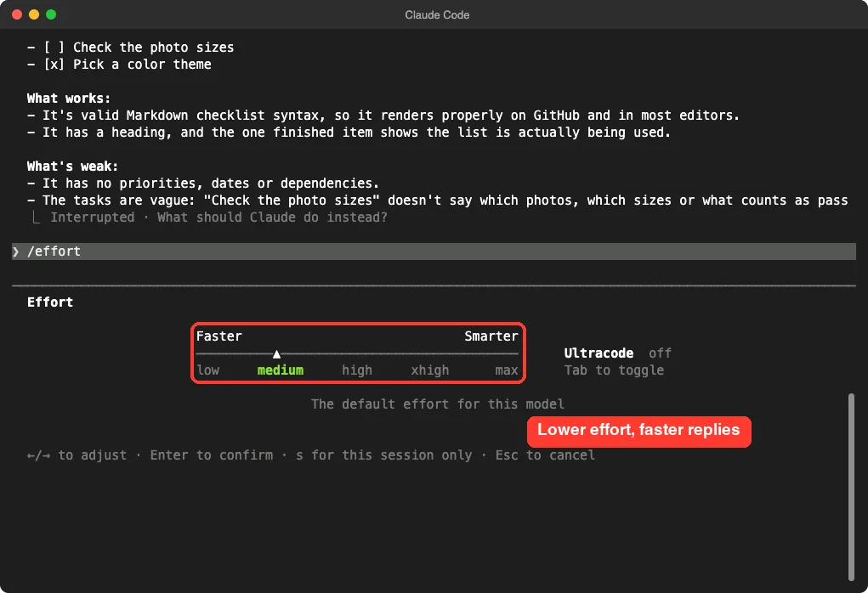Click the 'Esc to cancel' hint

pyautogui.click(x=545, y=455)
